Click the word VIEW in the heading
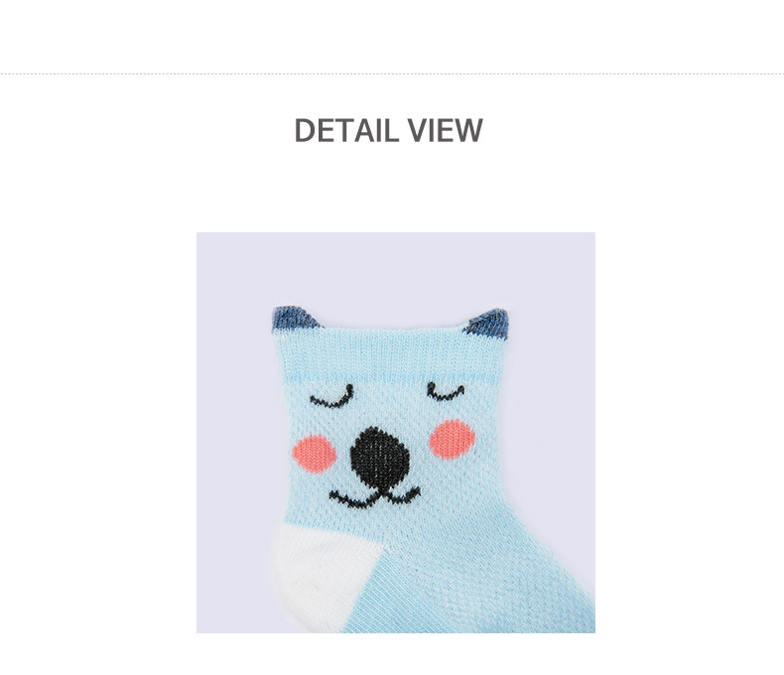 [x=445, y=130]
